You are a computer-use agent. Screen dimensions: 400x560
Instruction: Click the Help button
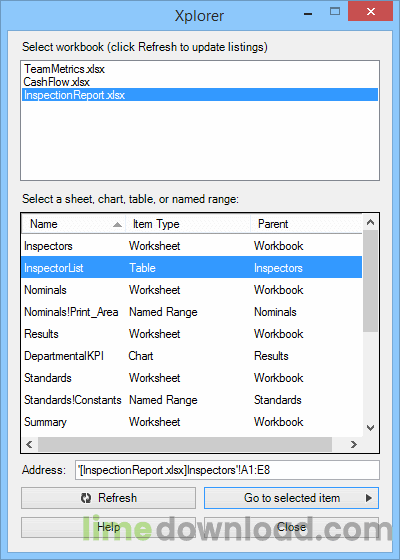click(x=108, y=528)
